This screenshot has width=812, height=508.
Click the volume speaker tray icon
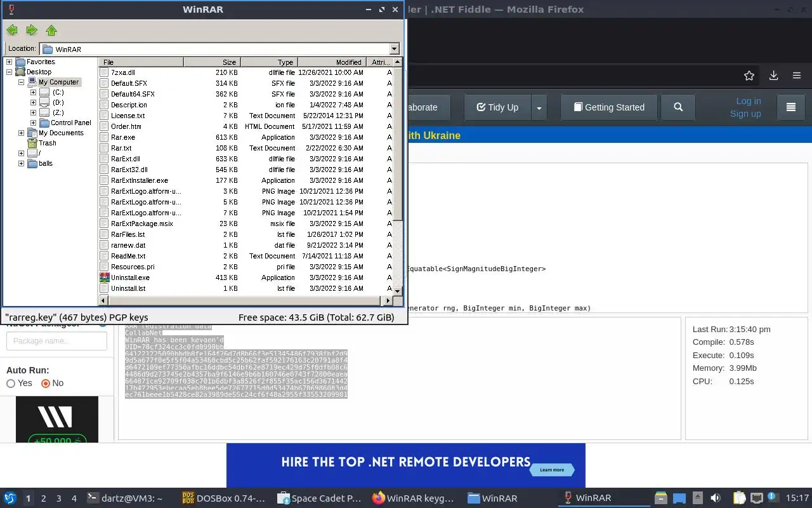point(716,498)
